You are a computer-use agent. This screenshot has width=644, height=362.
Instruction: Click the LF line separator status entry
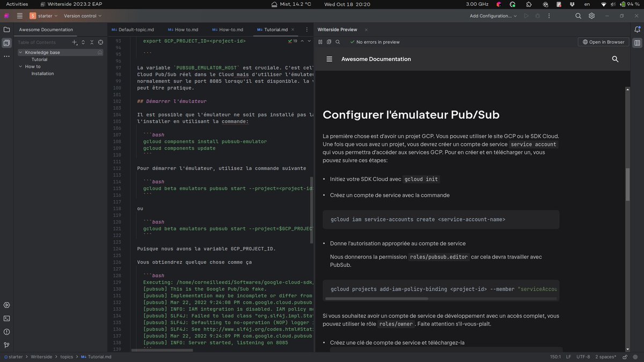click(x=568, y=357)
